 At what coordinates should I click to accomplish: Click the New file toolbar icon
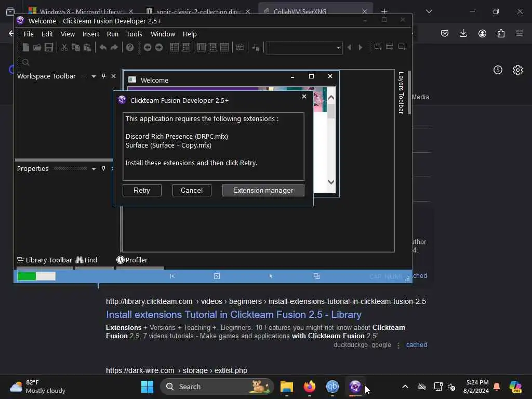[26, 47]
